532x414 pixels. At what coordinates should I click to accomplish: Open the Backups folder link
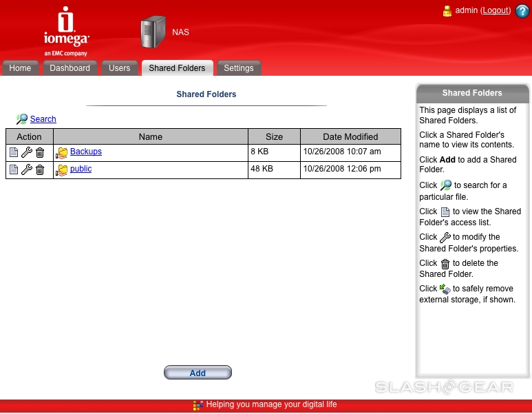coord(86,152)
